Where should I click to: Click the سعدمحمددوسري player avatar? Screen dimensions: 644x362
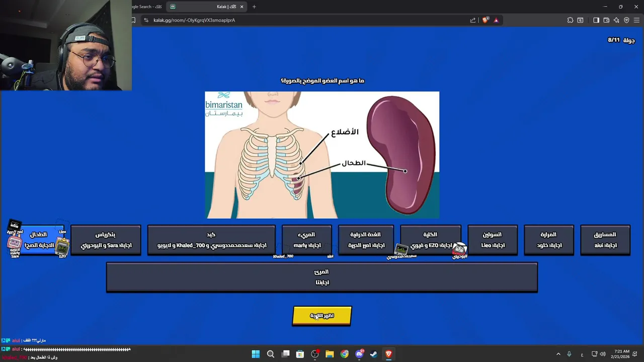point(401,249)
